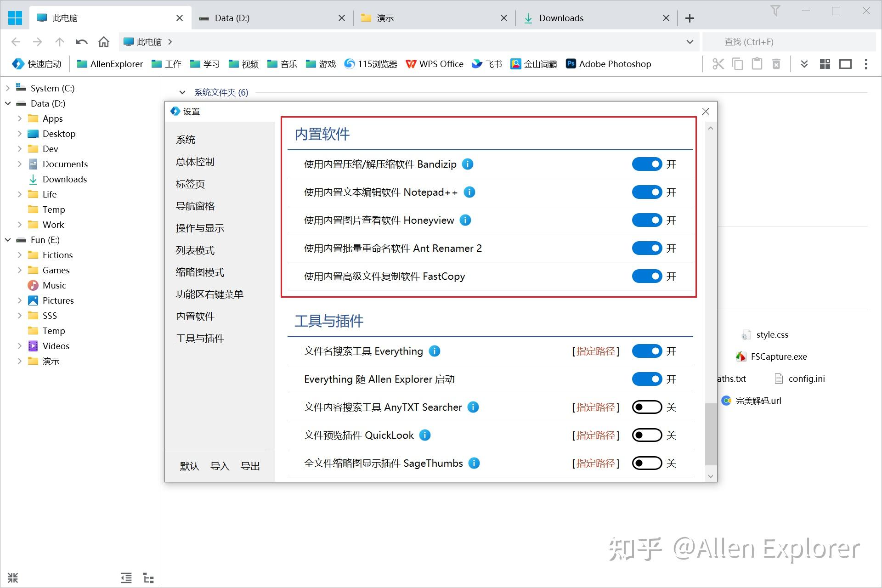Image resolution: width=882 pixels, height=588 pixels.
Task: Click the Home icon in the navigation bar
Action: pyautogui.click(x=103, y=42)
